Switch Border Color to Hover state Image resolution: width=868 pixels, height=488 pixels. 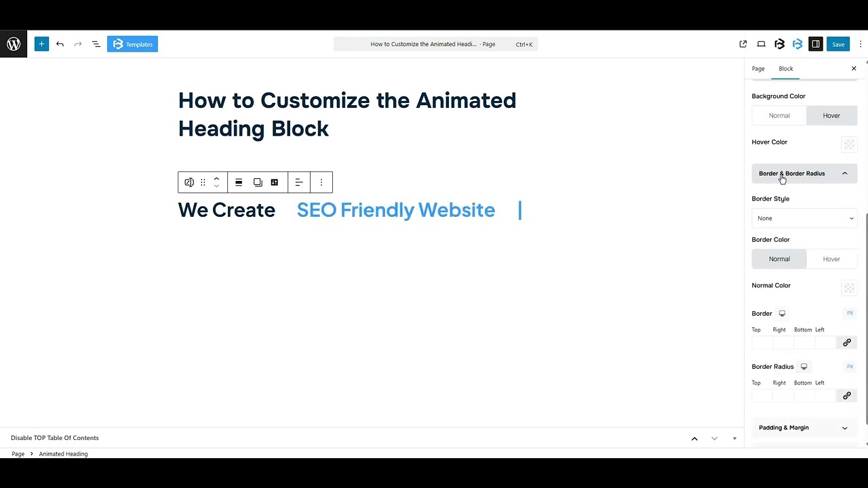pyautogui.click(x=831, y=259)
